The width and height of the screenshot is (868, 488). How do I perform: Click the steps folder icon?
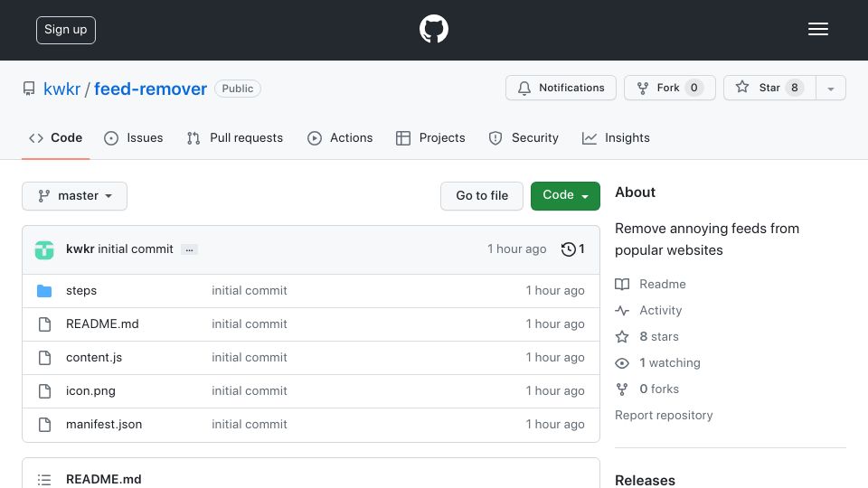pos(44,290)
